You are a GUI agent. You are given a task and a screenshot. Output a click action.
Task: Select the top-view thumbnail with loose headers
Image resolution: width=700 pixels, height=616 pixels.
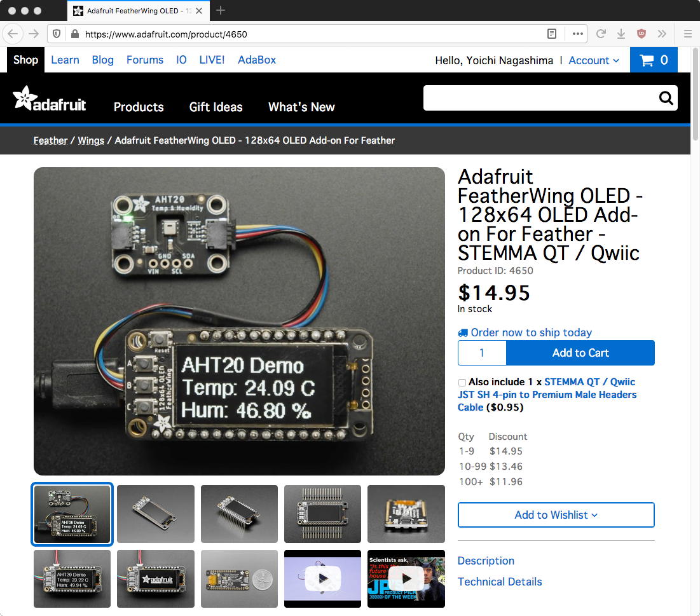(x=322, y=514)
